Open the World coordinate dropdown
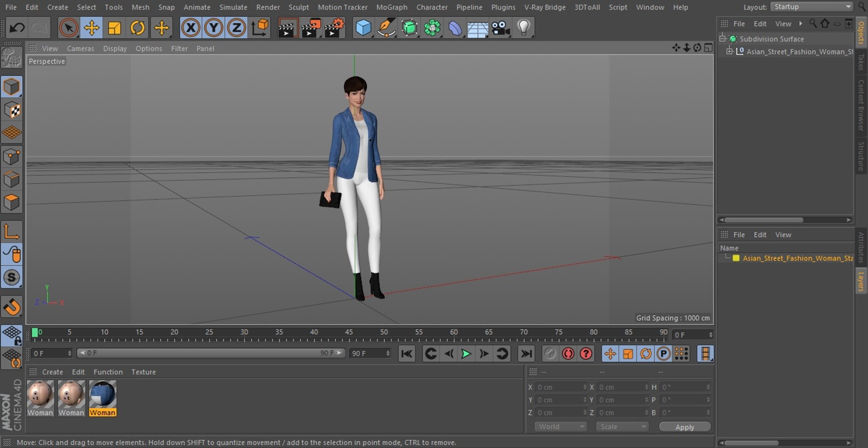The image size is (868, 448). (x=561, y=427)
